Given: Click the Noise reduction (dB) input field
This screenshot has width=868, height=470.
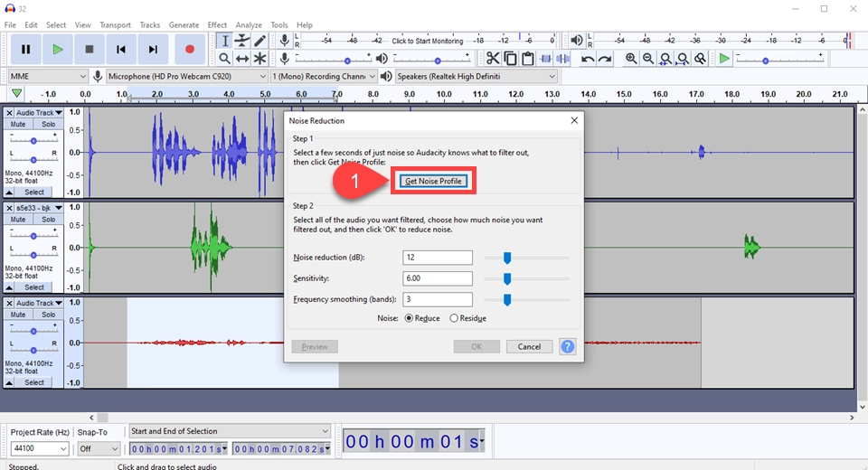Looking at the screenshot, I should tap(438, 258).
